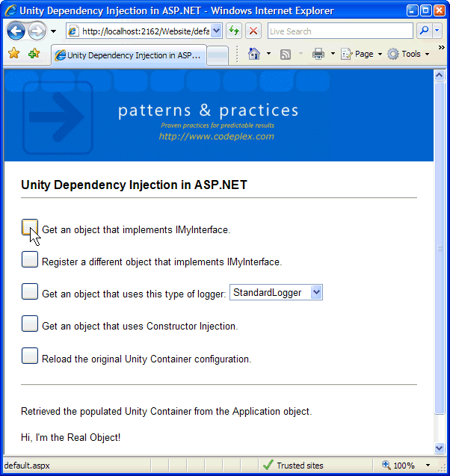Open the StandardLogger dropdown list
This screenshot has width=450, height=476.
(x=276, y=292)
